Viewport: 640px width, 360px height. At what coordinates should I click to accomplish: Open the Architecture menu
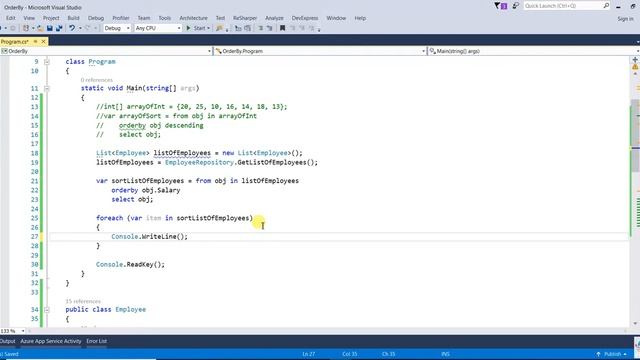coord(193,18)
